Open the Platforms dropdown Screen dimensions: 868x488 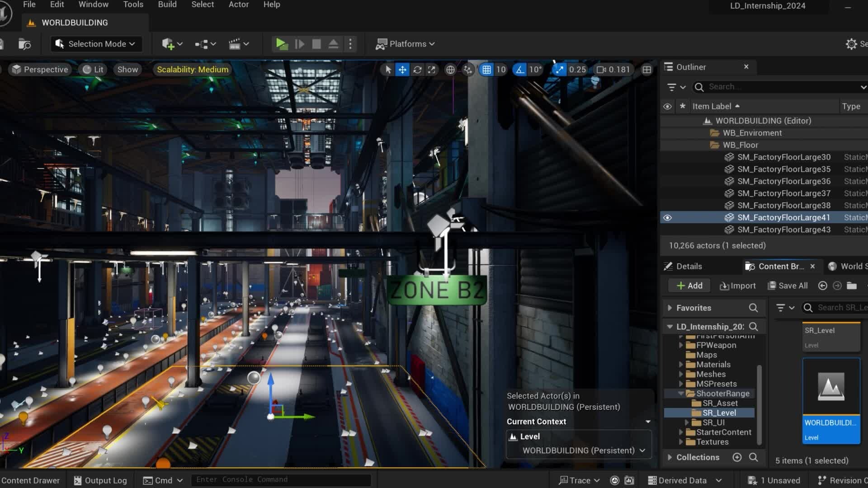click(x=406, y=44)
